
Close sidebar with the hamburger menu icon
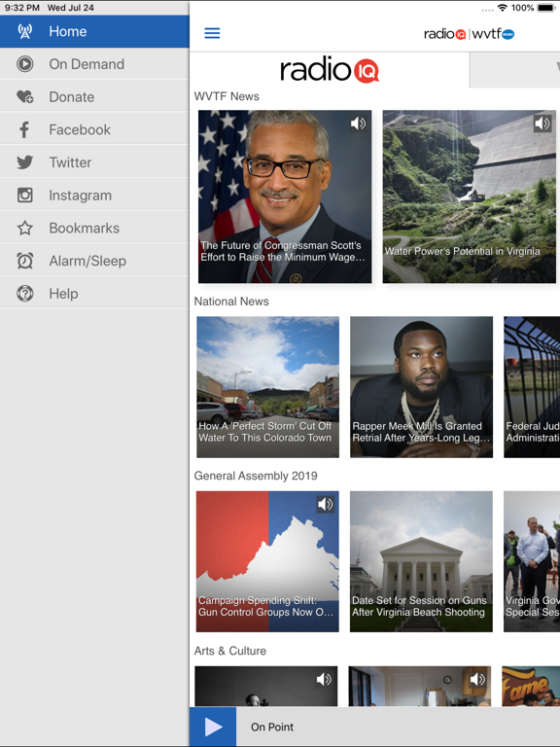tap(212, 33)
